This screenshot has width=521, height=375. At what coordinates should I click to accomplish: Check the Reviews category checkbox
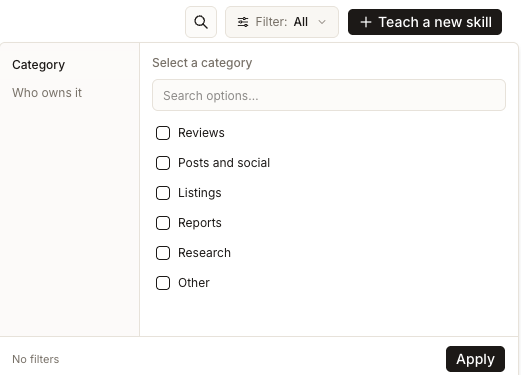tap(163, 133)
